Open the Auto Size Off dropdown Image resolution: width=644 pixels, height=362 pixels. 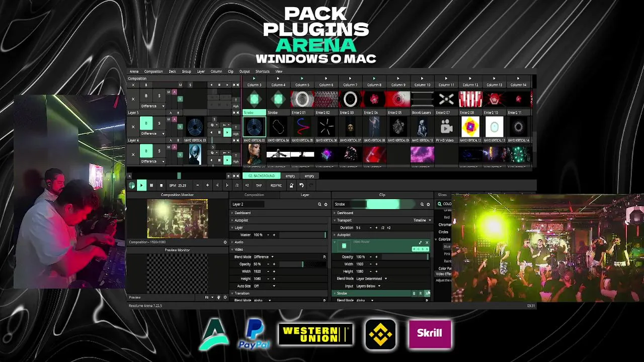pyautogui.click(x=264, y=286)
